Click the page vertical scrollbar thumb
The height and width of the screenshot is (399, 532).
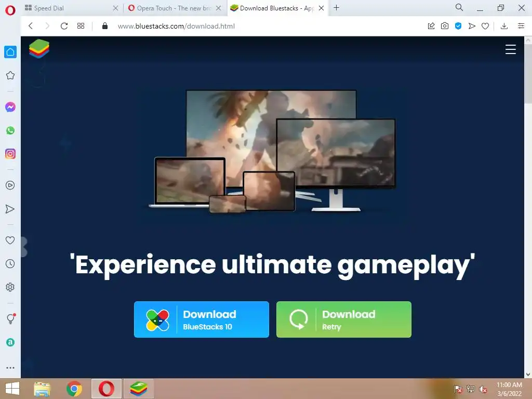pos(528,74)
